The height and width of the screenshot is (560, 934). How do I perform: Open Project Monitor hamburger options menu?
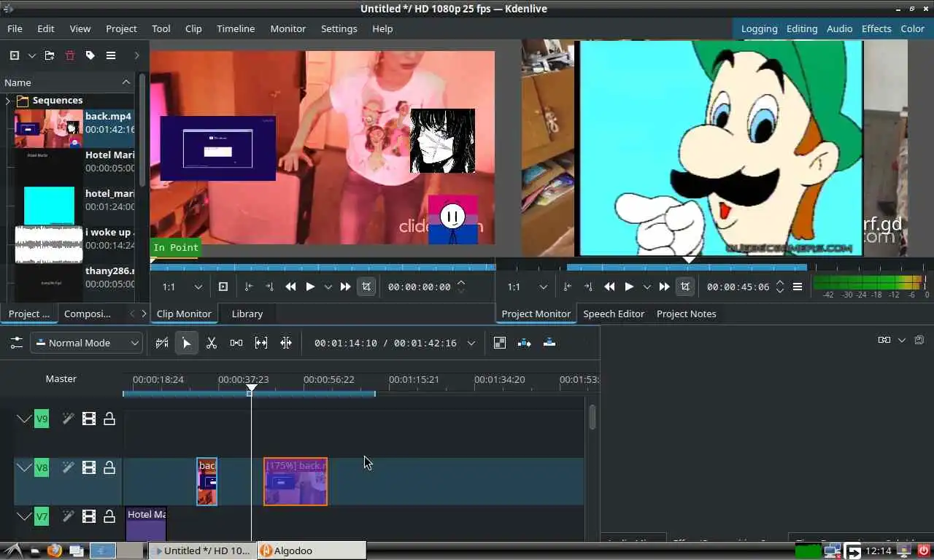(x=798, y=287)
